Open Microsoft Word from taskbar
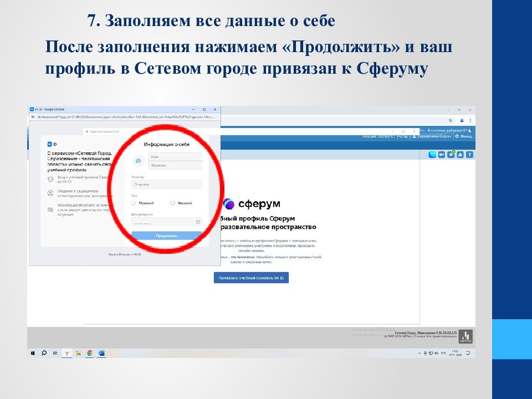Screen dimensions: 532x399 coord(101,353)
